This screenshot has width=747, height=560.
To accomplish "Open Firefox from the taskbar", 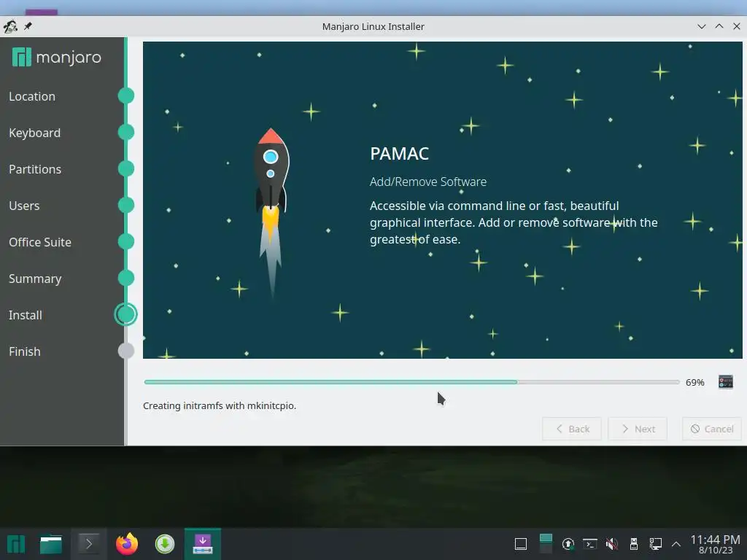I will coord(127,544).
